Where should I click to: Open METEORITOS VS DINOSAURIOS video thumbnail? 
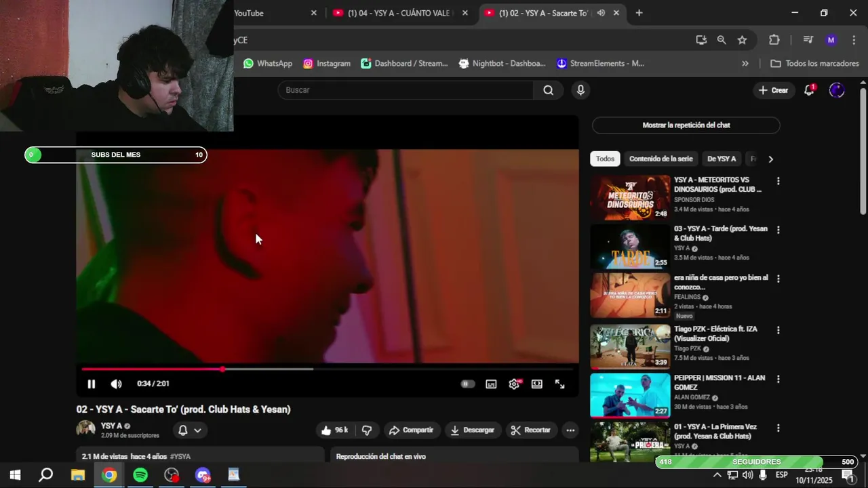[x=630, y=198]
